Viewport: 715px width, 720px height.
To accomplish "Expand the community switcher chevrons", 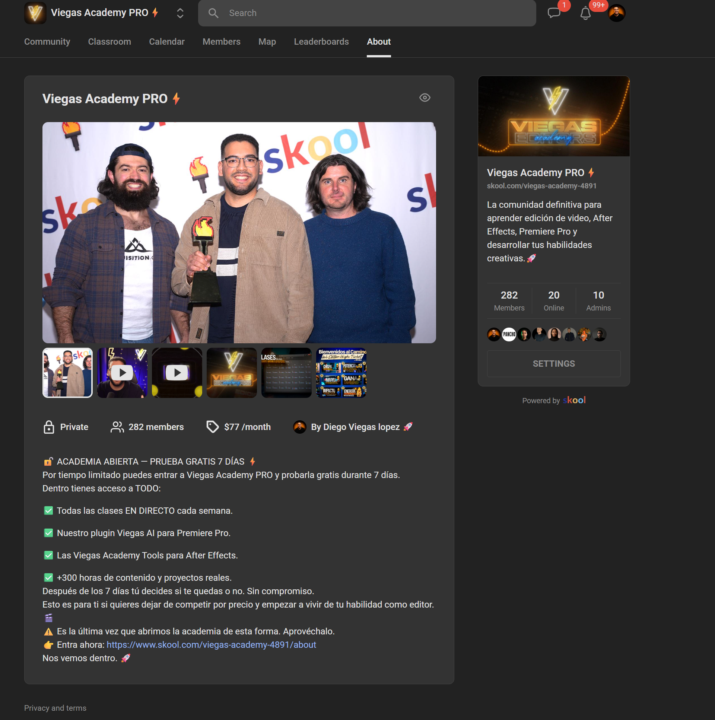I will click(x=180, y=13).
